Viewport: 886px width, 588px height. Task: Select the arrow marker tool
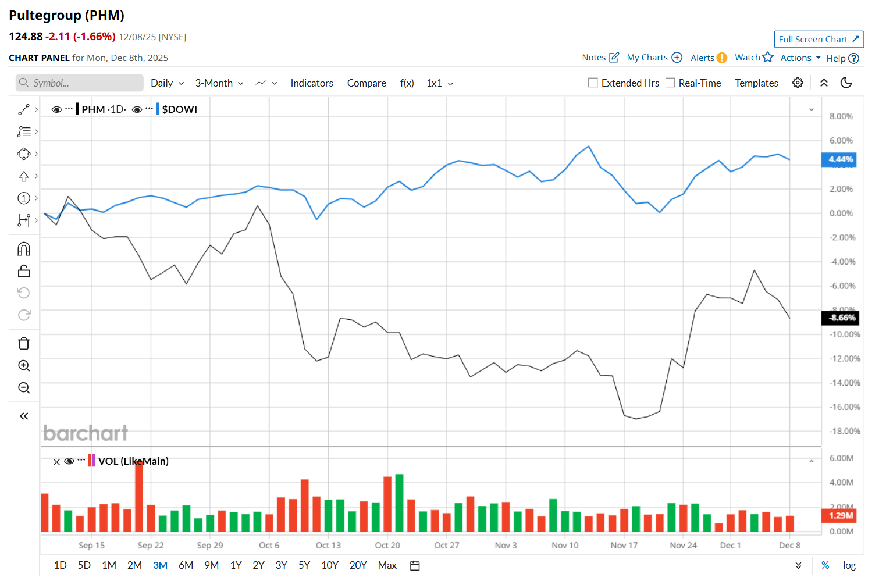coord(24,176)
